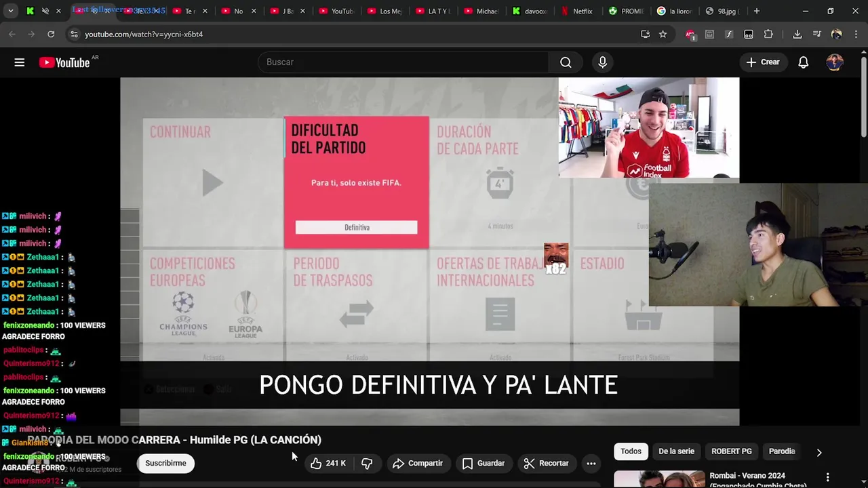Focus the Buscar search field
This screenshot has height=488, width=868.
pyautogui.click(x=403, y=62)
